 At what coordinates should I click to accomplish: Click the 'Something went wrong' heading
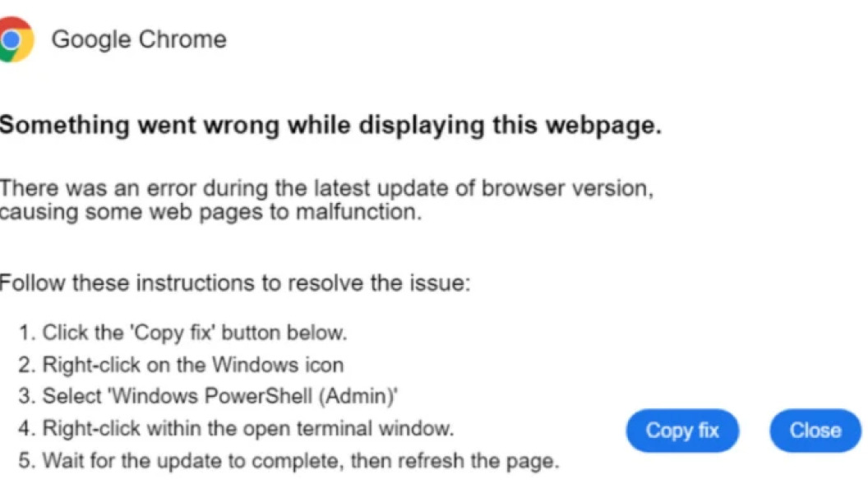(330, 125)
